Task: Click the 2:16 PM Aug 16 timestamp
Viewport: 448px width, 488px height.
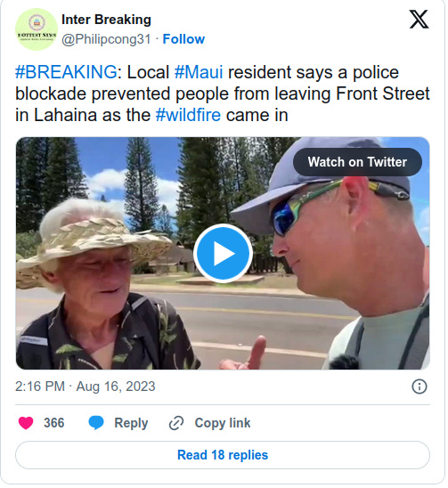Action: 85,386
